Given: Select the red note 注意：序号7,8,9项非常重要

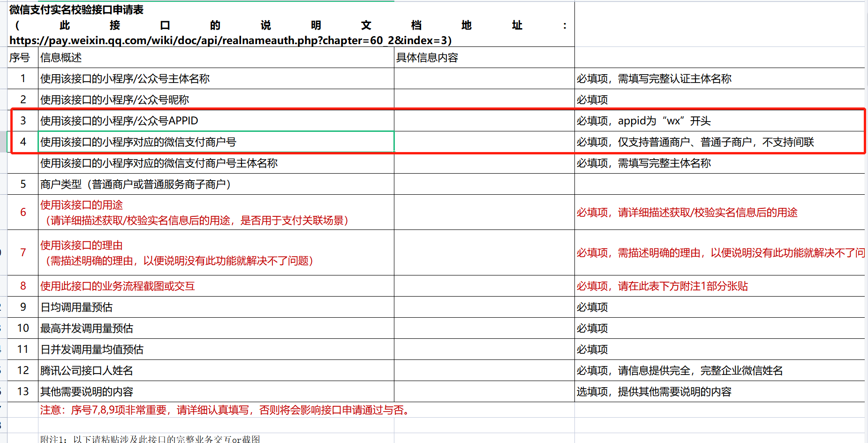Looking at the screenshot, I should (226, 410).
